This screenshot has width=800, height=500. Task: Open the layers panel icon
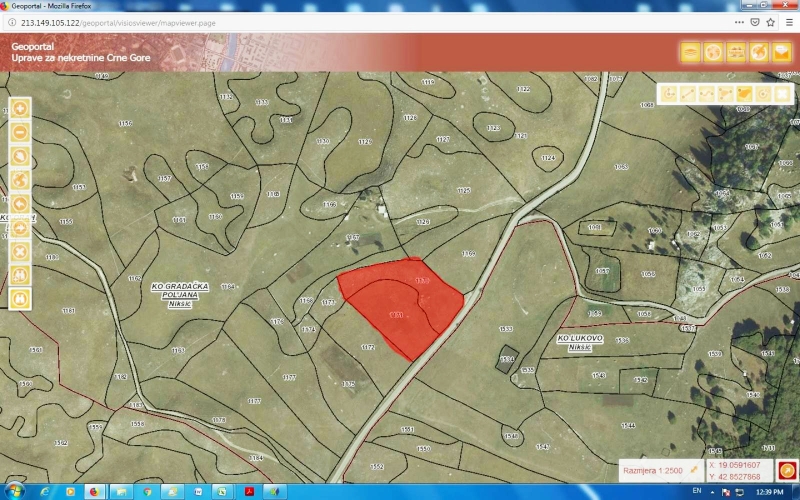pos(689,52)
